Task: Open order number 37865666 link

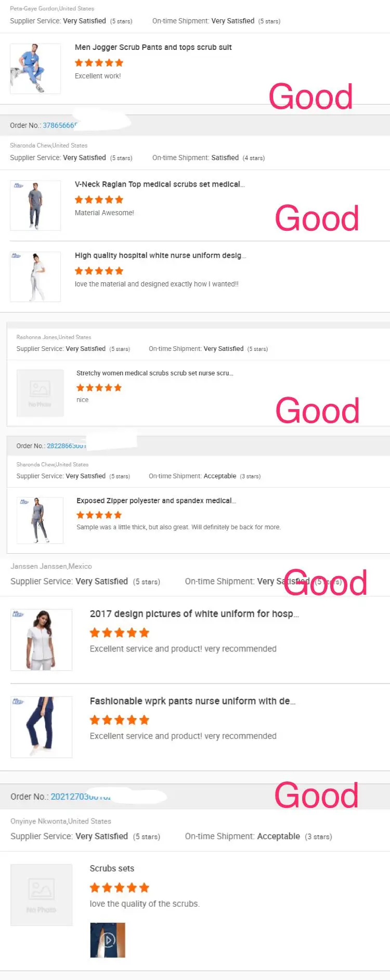Action: click(59, 125)
